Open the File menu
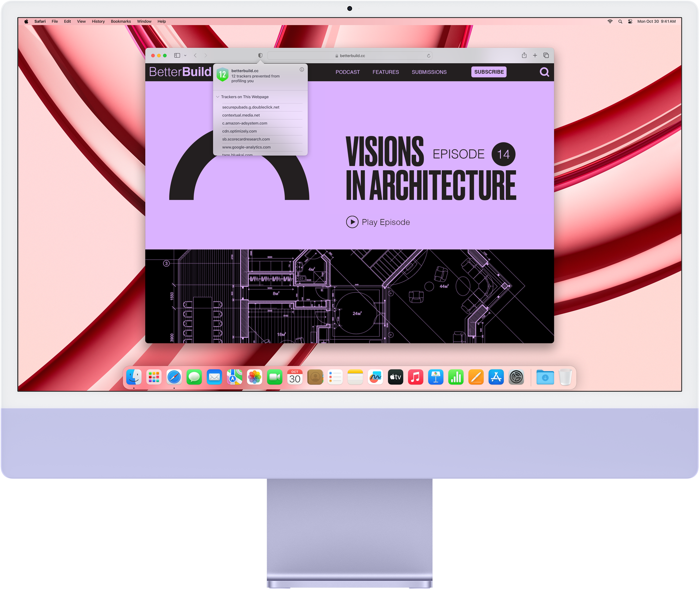 pos(55,21)
